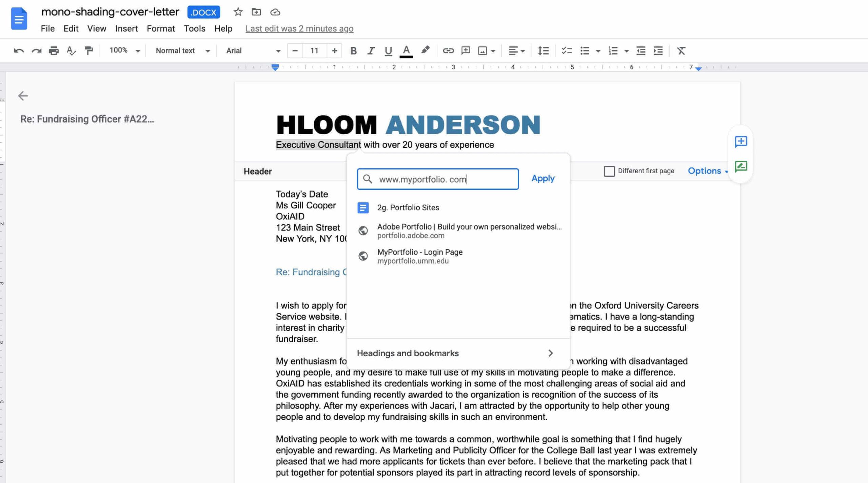Toggle underline formatting

(388, 51)
